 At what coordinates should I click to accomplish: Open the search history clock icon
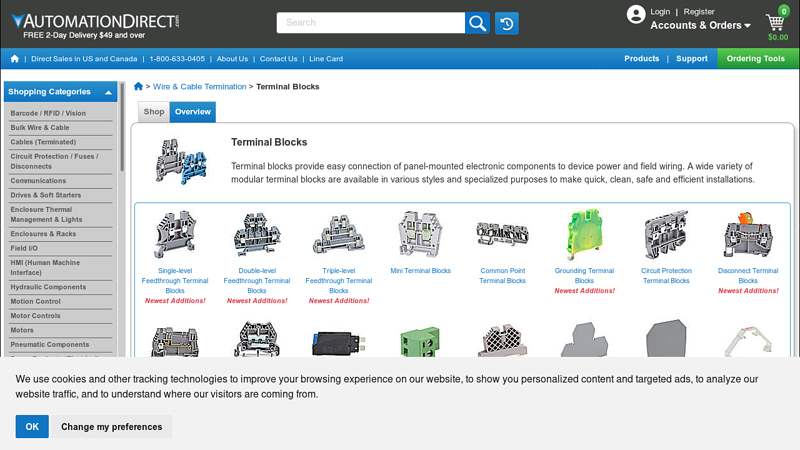[507, 23]
